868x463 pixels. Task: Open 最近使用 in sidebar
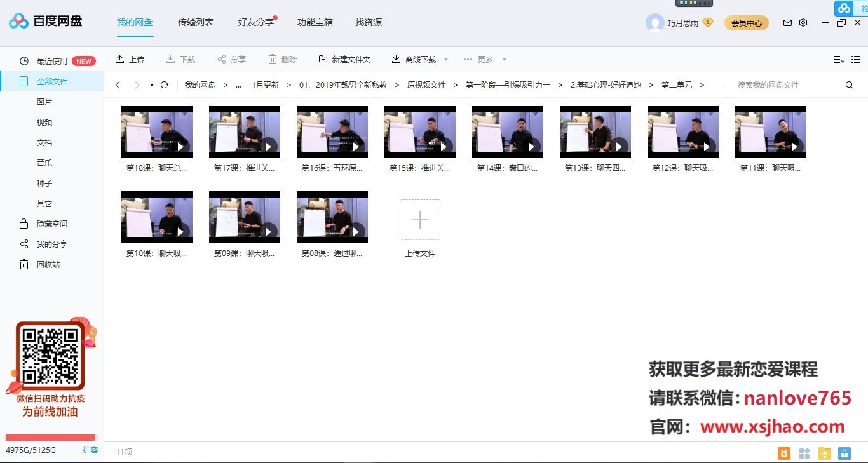(x=52, y=61)
